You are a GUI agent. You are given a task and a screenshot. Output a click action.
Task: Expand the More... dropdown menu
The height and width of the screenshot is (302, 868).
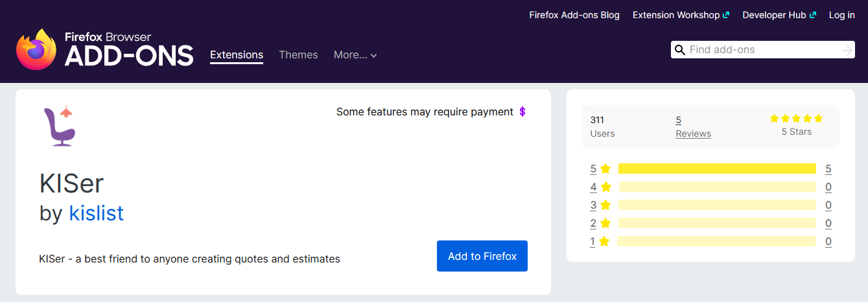click(x=355, y=55)
